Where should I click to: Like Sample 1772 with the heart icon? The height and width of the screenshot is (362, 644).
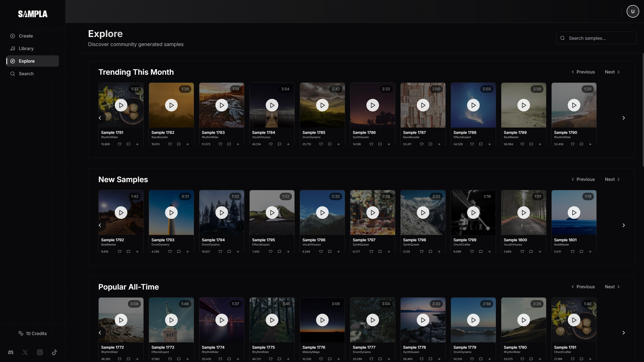[120, 359]
